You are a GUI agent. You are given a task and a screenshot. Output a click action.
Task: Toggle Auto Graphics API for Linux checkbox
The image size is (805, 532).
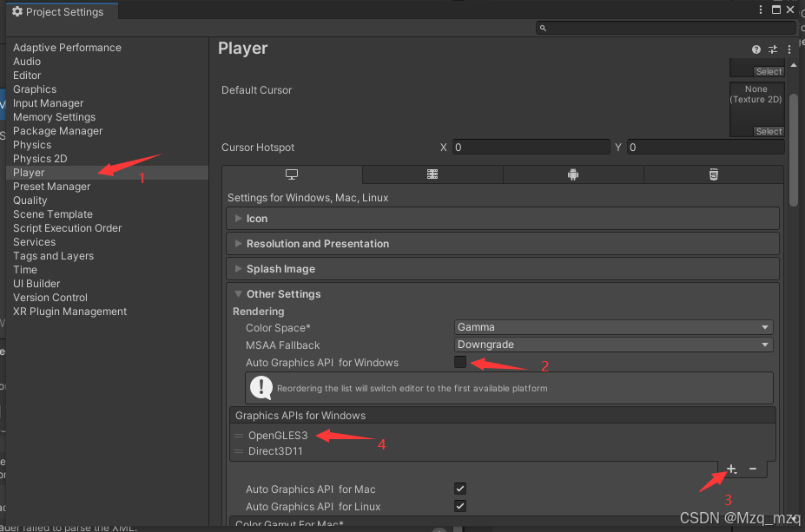point(460,506)
